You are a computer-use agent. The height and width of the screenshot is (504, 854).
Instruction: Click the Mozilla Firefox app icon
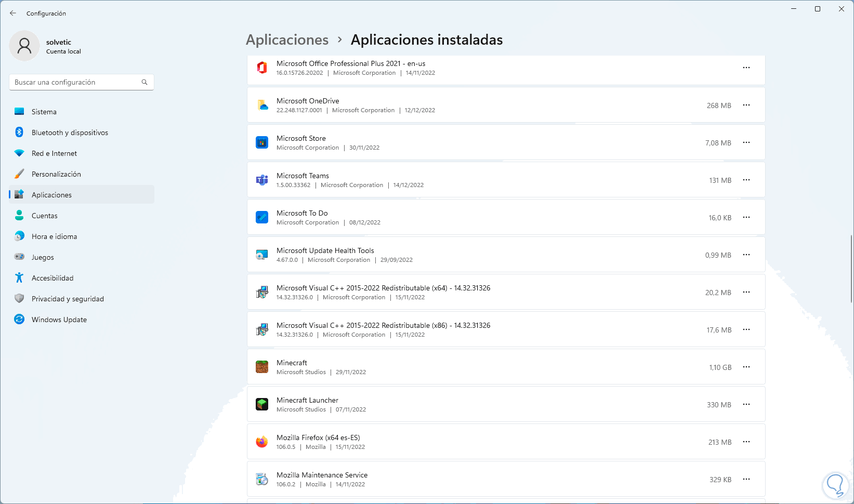(262, 442)
